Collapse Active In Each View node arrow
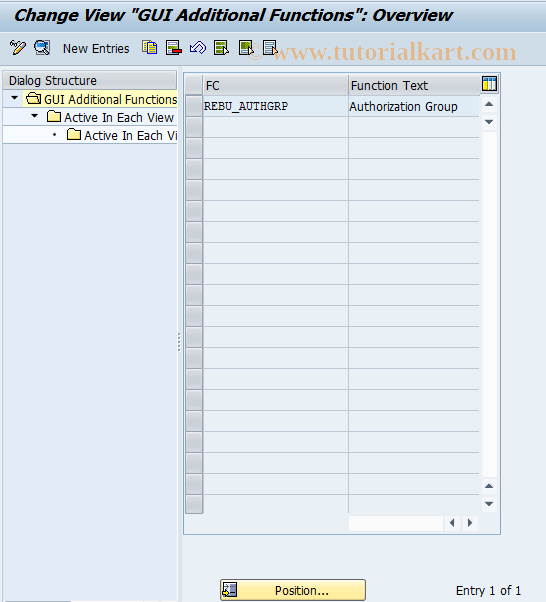Screen dimensions: 546x602 (x=35, y=116)
